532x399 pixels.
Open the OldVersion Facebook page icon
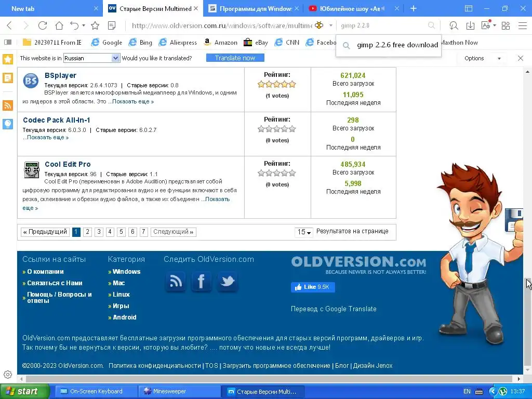point(201,282)
